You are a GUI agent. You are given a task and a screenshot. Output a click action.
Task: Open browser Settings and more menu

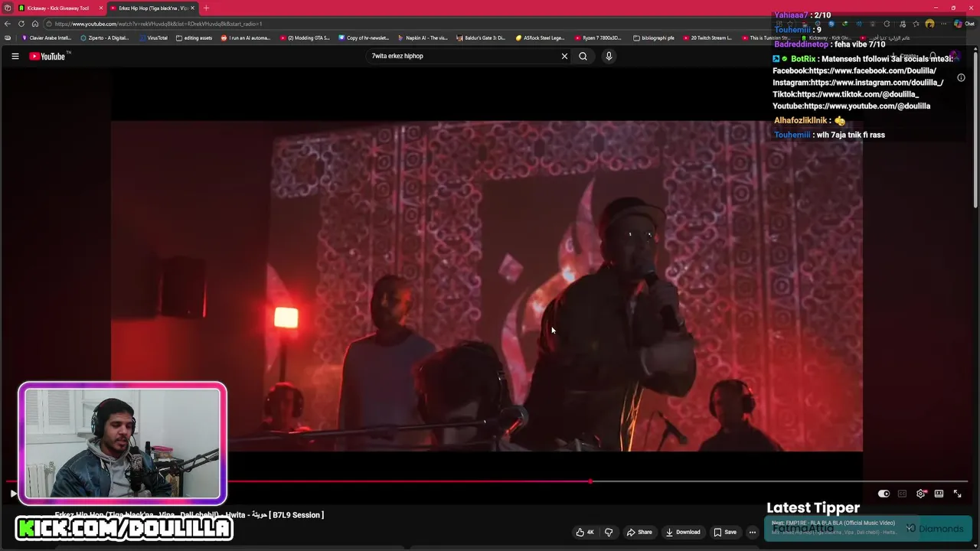pos(943,24)
